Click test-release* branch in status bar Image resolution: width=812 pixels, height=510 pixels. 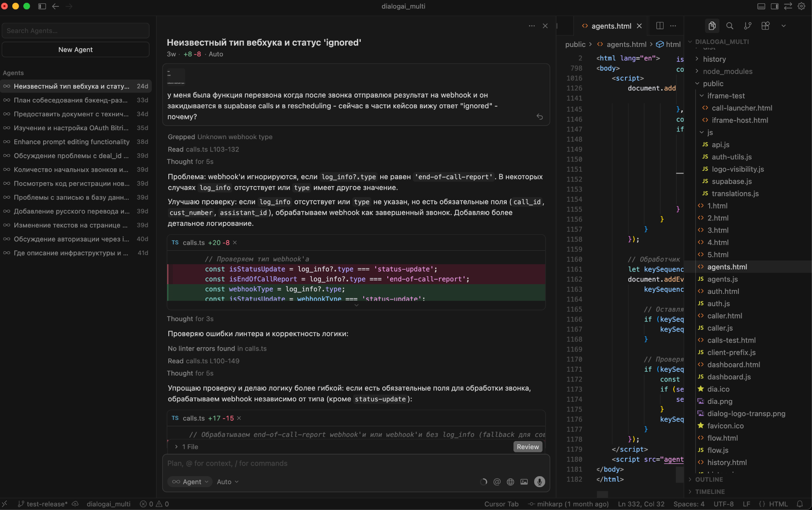click(x=42, y=504)
